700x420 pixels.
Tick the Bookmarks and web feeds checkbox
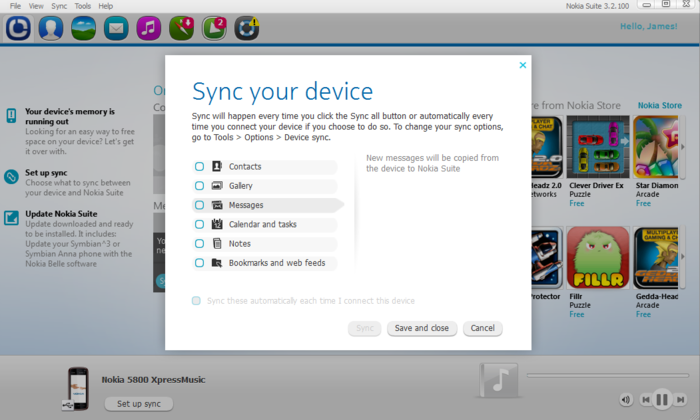200,262
